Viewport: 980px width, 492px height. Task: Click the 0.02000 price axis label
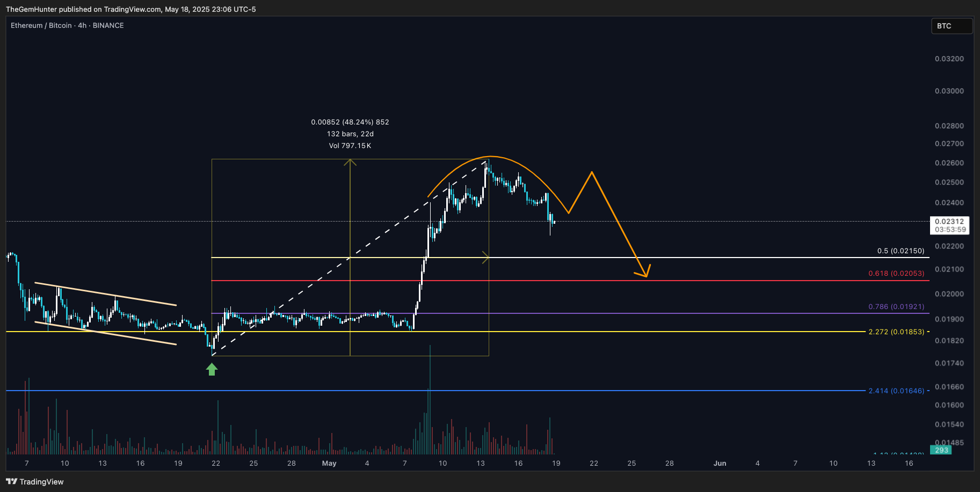click(x=949, y=293)
